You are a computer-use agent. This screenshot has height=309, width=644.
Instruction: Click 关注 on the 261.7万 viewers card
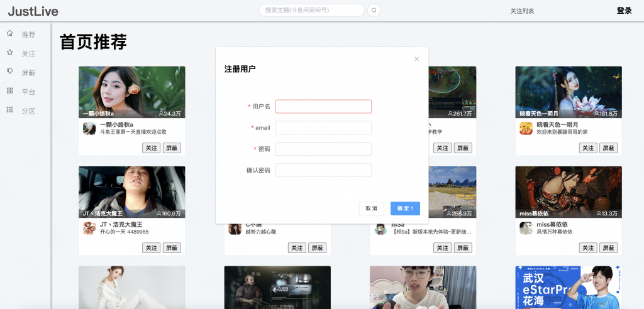(442, 148)
